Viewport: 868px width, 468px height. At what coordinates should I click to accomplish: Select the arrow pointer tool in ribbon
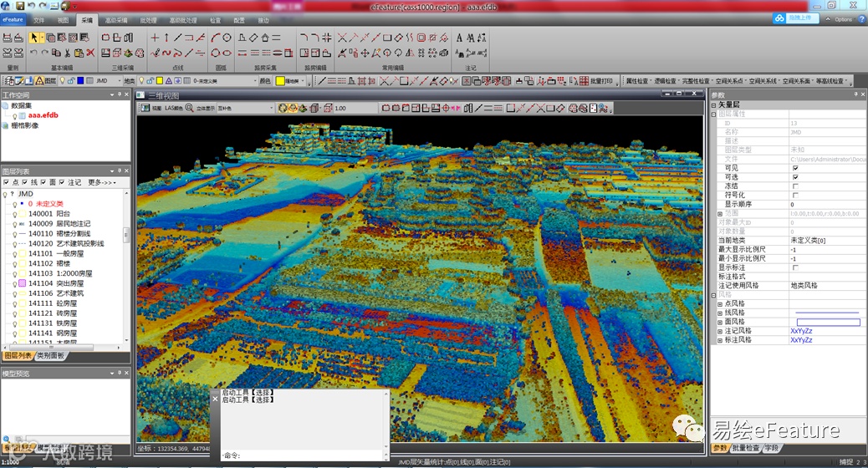[35, 38]
